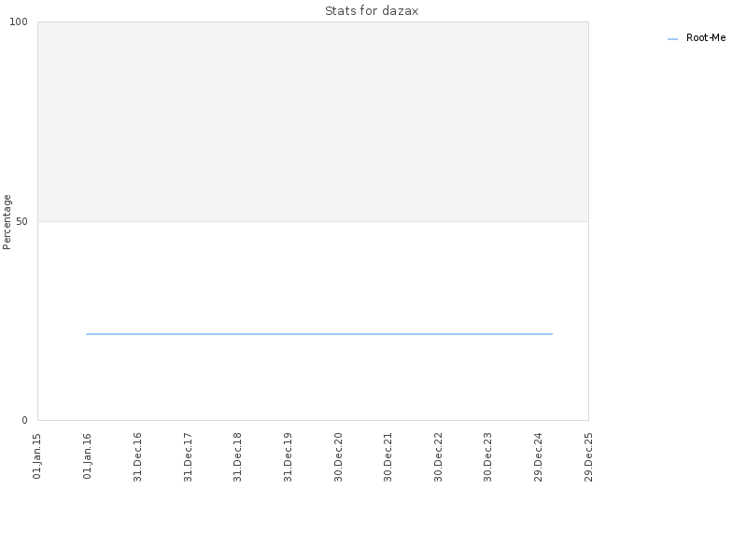Click the blue Root-Me legend line swatch
The height and width of the screenshot is (560, 747).
click(672, 39)
